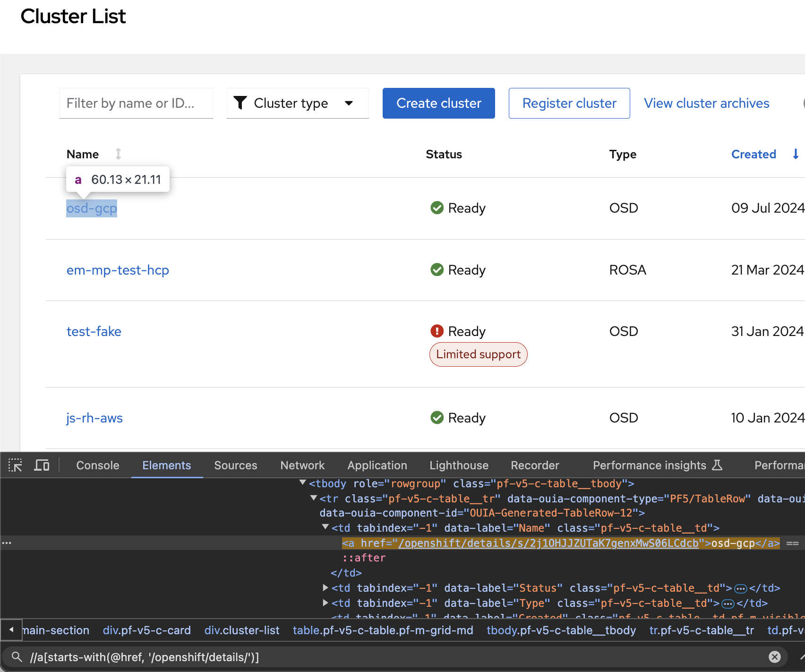Open View cluster archives link
Screen dimensions: 805x672
(706, 103)
